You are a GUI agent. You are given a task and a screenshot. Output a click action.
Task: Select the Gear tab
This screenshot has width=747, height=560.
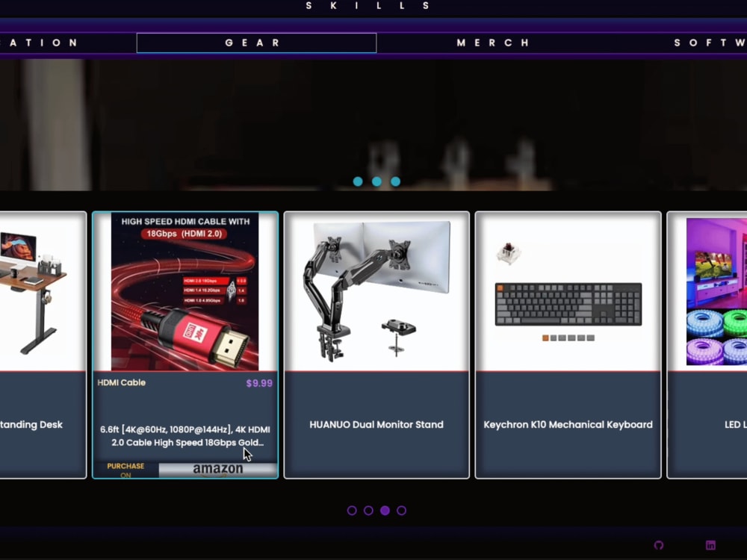pyautogui.click(x=256, y=43)
